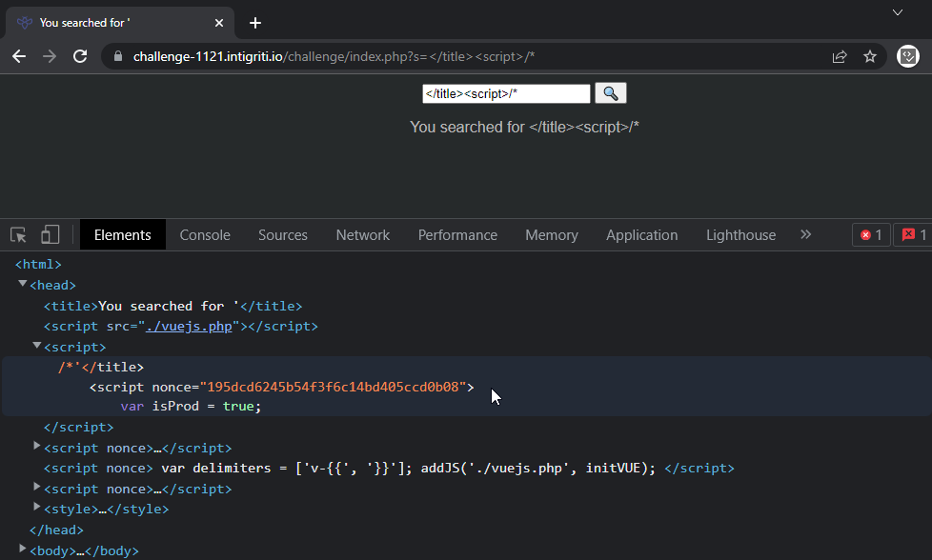This screenshot has width=932, height=560.
Task: Click the page search input field
Action: 506,93
